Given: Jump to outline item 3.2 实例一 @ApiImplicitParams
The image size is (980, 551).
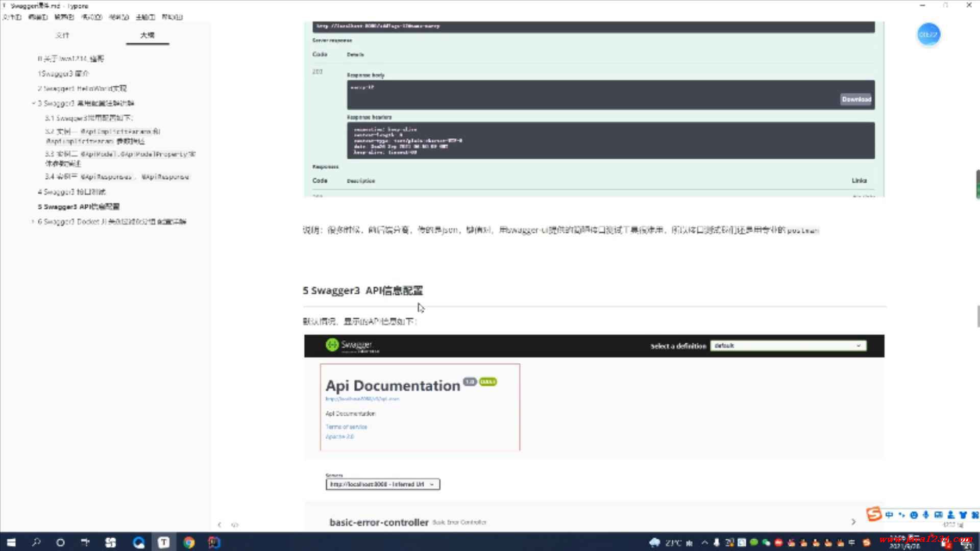Looking at the screenshot, I should 102,136.
